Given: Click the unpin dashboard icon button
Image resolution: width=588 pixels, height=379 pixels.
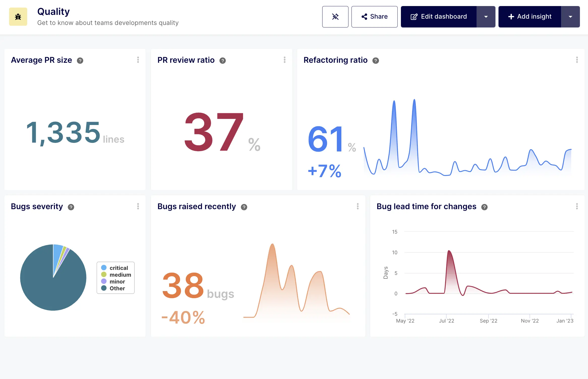Looking at the screenshot, I should [x=335, y=17].
